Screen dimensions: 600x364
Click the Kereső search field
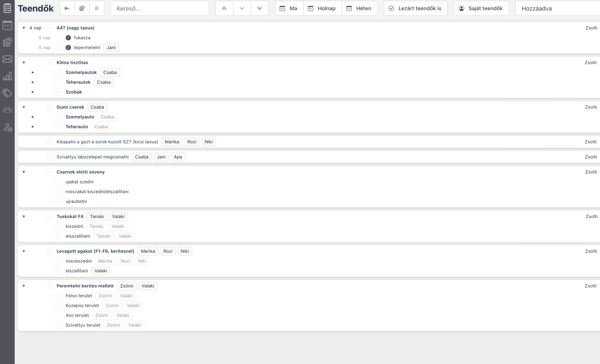[x=160, y=8]
